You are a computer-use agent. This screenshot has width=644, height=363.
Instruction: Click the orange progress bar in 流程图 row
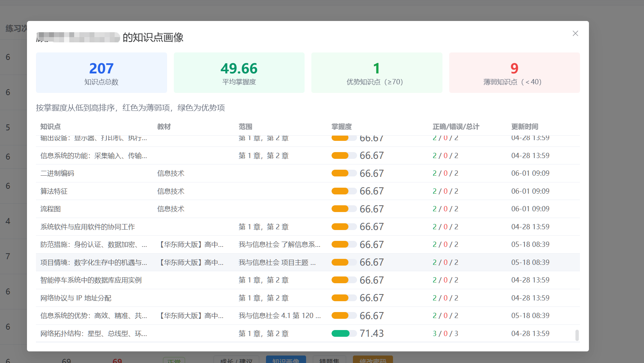(x=344, y=209)
